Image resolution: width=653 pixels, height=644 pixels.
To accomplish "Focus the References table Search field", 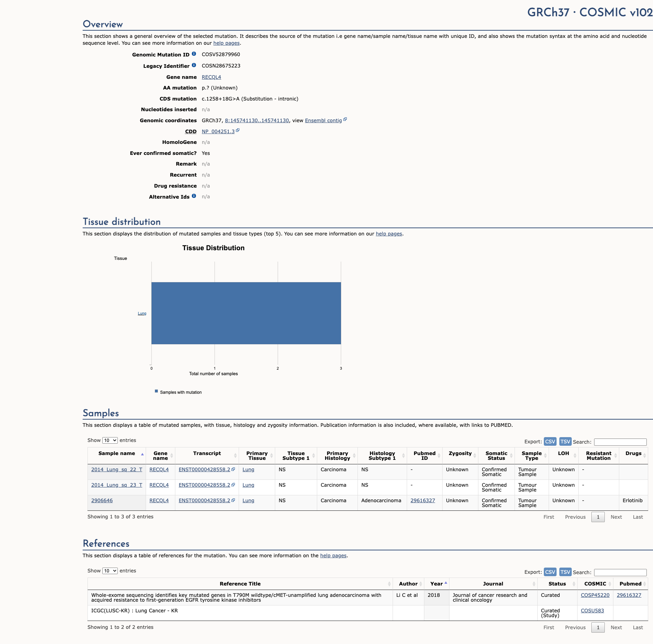I will point(620,572).
